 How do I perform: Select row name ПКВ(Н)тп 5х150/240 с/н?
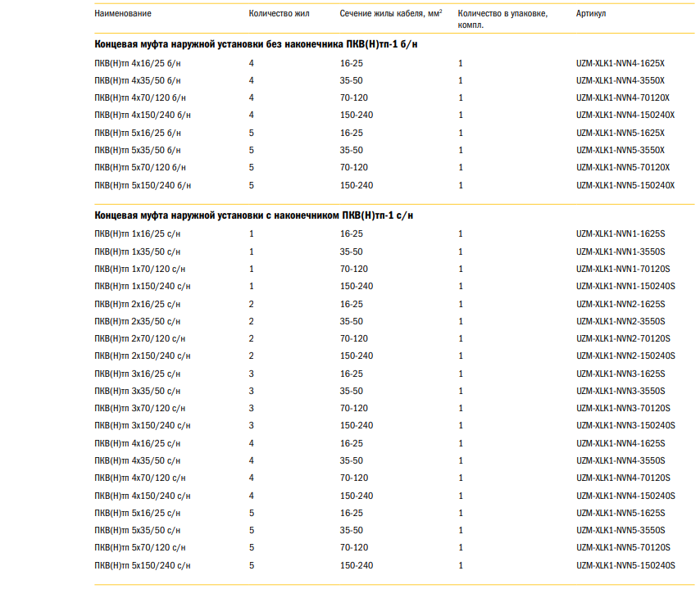click(x=143, y=565)
